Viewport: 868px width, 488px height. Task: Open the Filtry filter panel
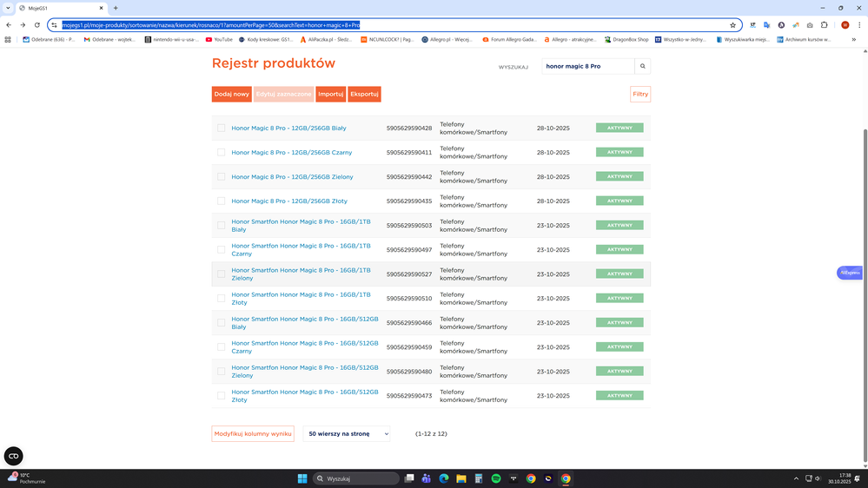click(640, 94)
